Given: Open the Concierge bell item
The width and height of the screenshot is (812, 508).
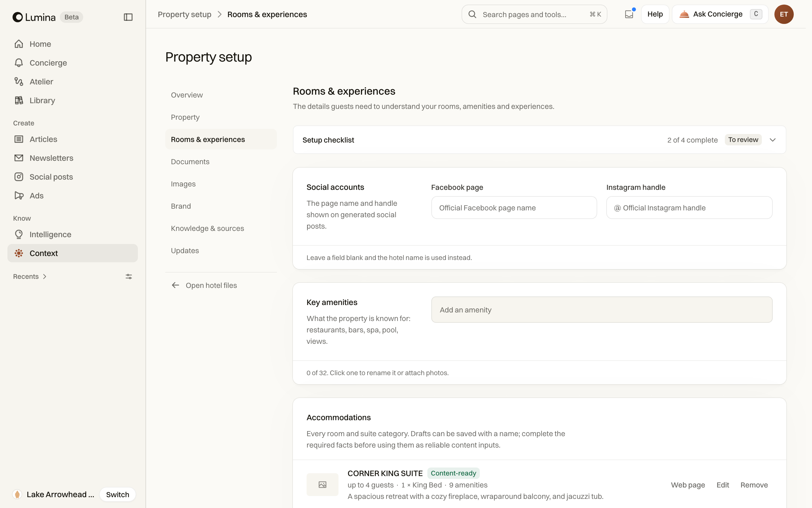Looking at the screenshot, I should [73, 63].
